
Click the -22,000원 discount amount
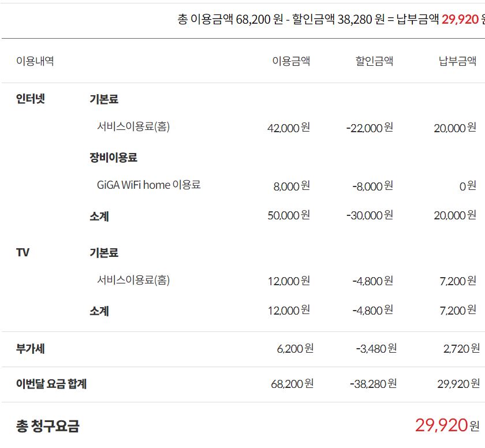[x=370, y=128]
